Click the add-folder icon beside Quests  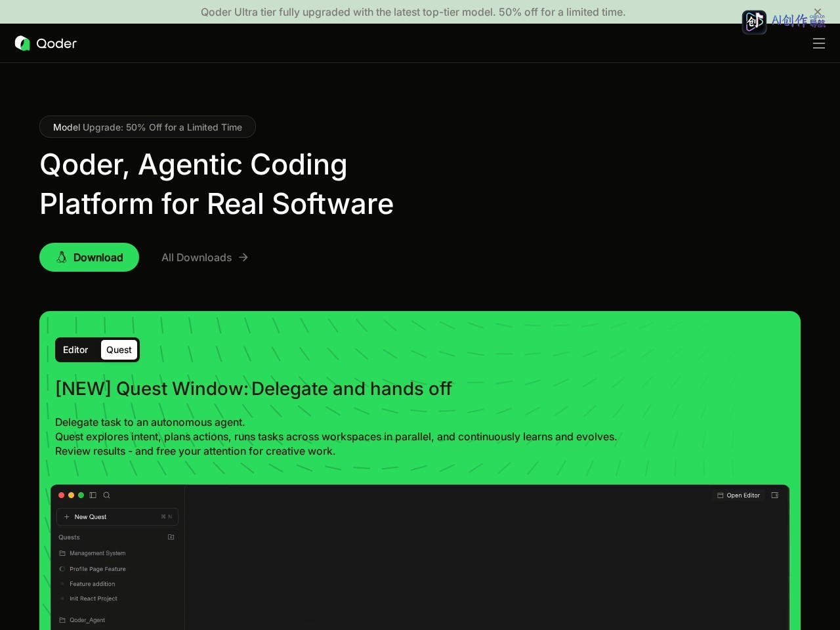click(x=171, y=537)
